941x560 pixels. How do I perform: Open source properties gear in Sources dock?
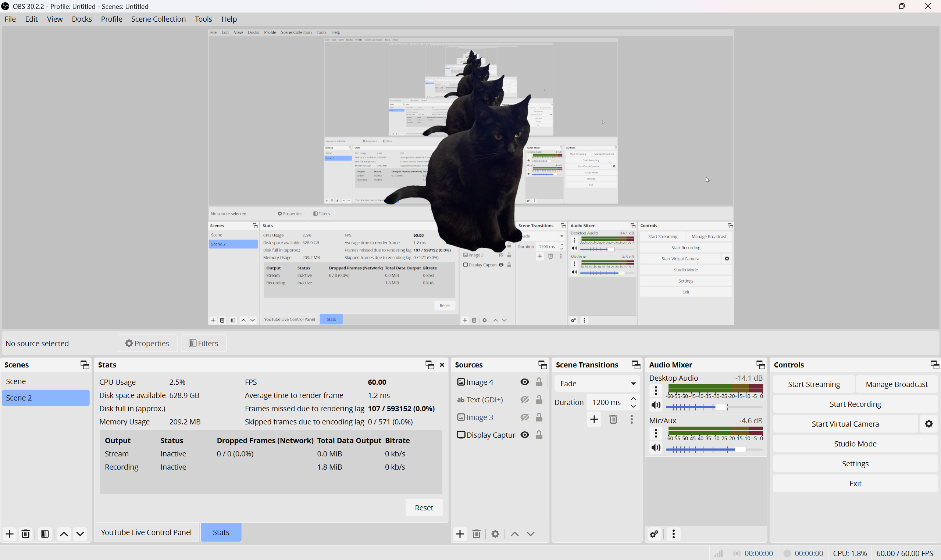tap(495, 534)
